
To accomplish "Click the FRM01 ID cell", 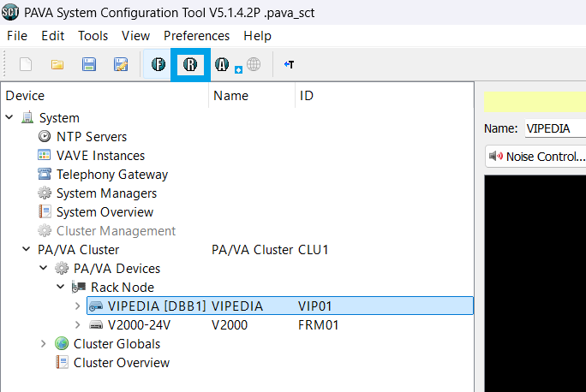I will 319,324.
